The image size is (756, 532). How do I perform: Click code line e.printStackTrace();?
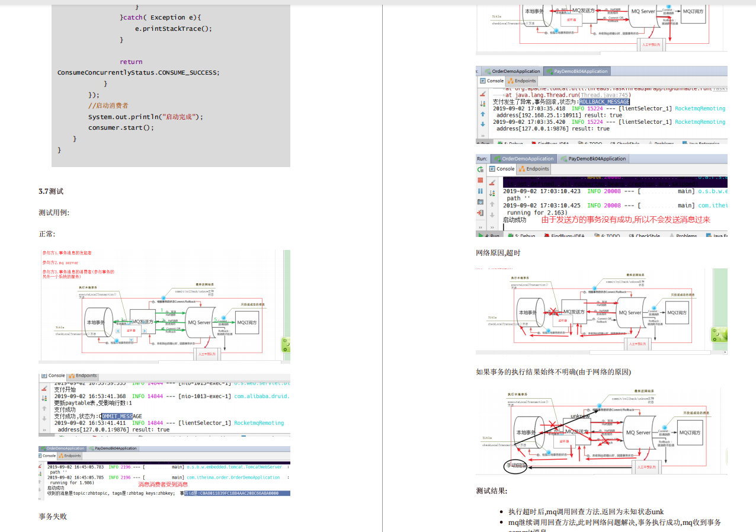point(173,28)
